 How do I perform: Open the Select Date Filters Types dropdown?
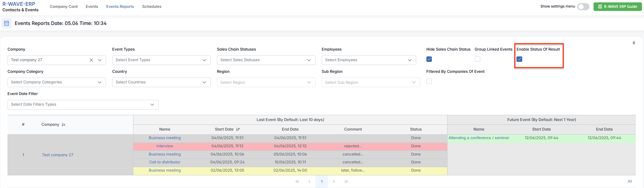83,105
